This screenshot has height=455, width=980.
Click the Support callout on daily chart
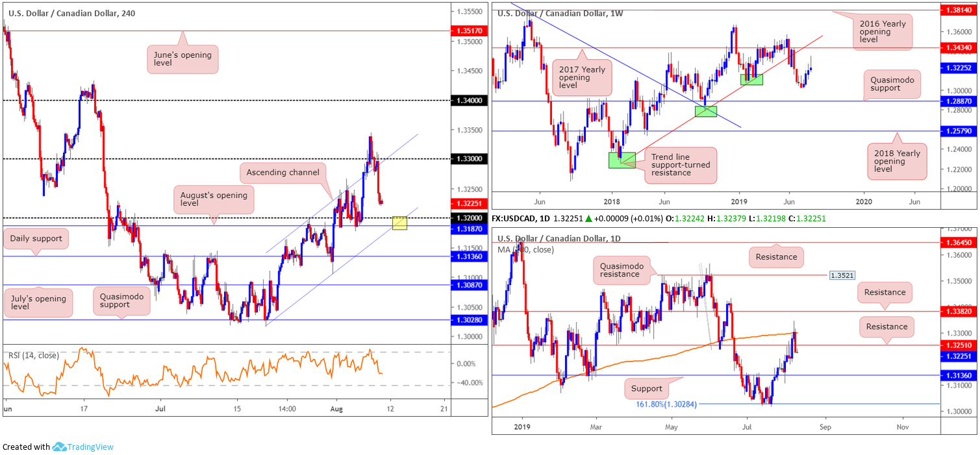646,389
